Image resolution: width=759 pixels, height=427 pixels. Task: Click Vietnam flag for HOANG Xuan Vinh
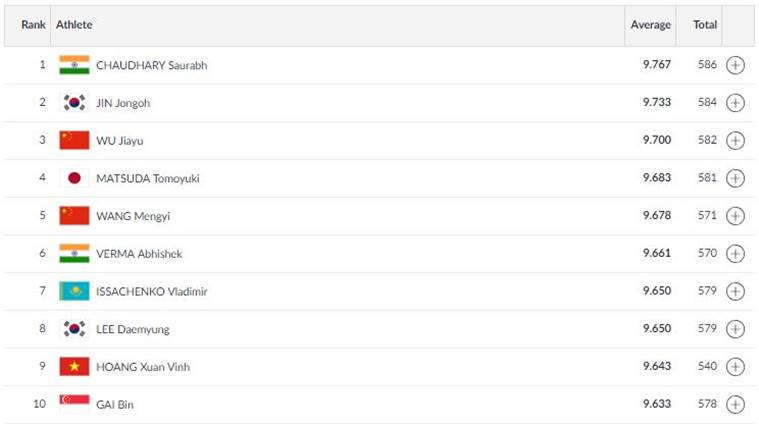(74, 366)
